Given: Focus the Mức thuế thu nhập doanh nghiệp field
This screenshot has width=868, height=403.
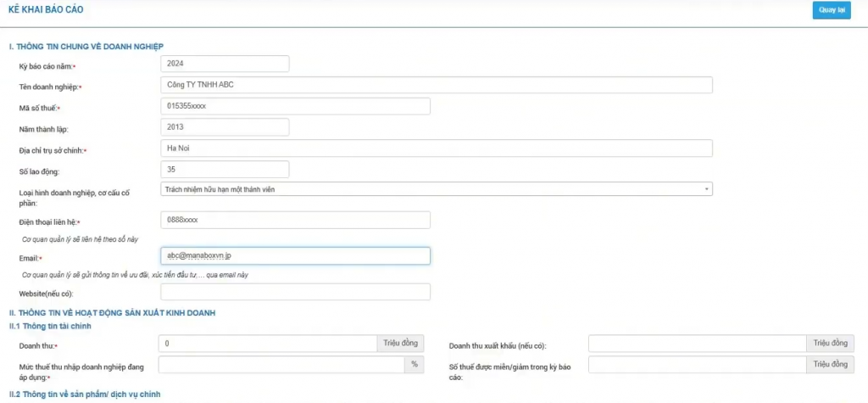Looking at the screenshot, I should click(x=281, y=365).
